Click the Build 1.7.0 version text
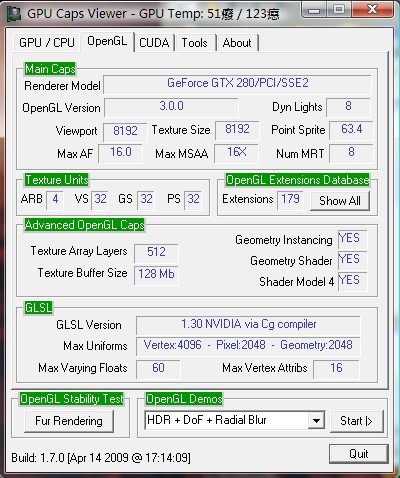 click(x=101, y=457)
